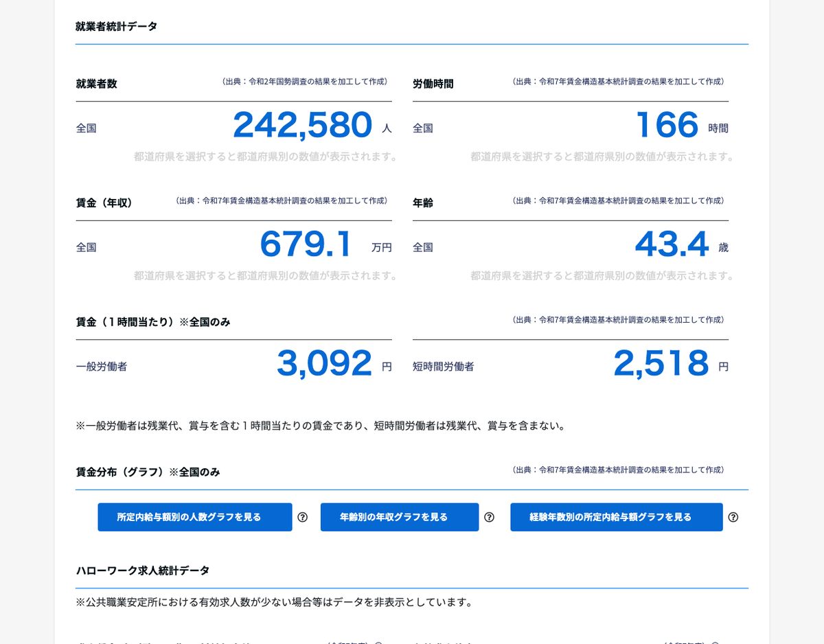Image resolution: width=824 pixels, height=644 pixels.
Task: Click prefecture hint text under 43.4
Action: 603,276
